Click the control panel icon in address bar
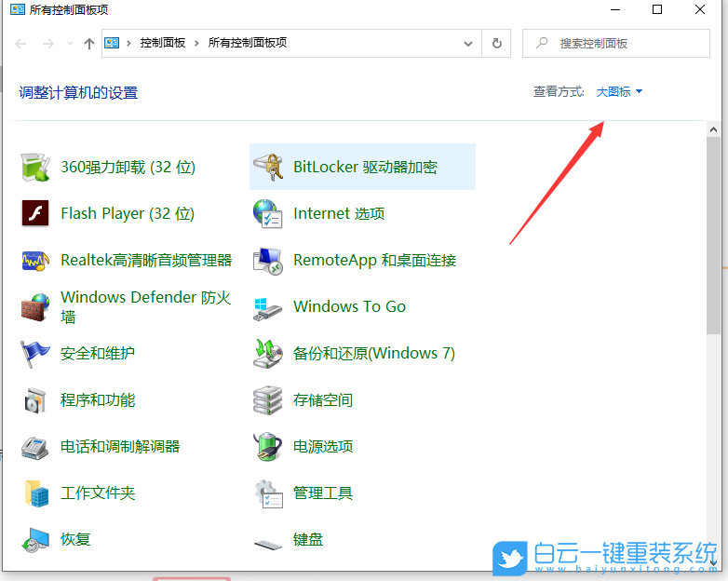The image size is (728, 581). coord(112,43)
